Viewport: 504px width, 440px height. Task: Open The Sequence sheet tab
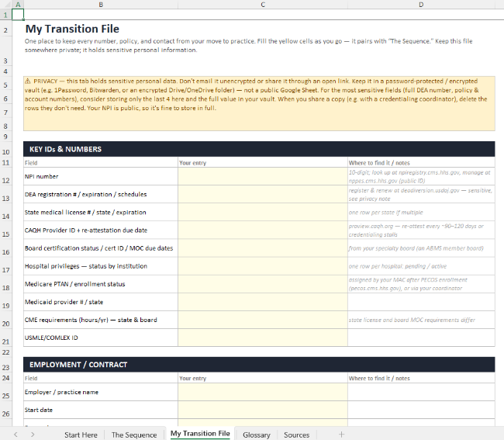tap(134, 435)
